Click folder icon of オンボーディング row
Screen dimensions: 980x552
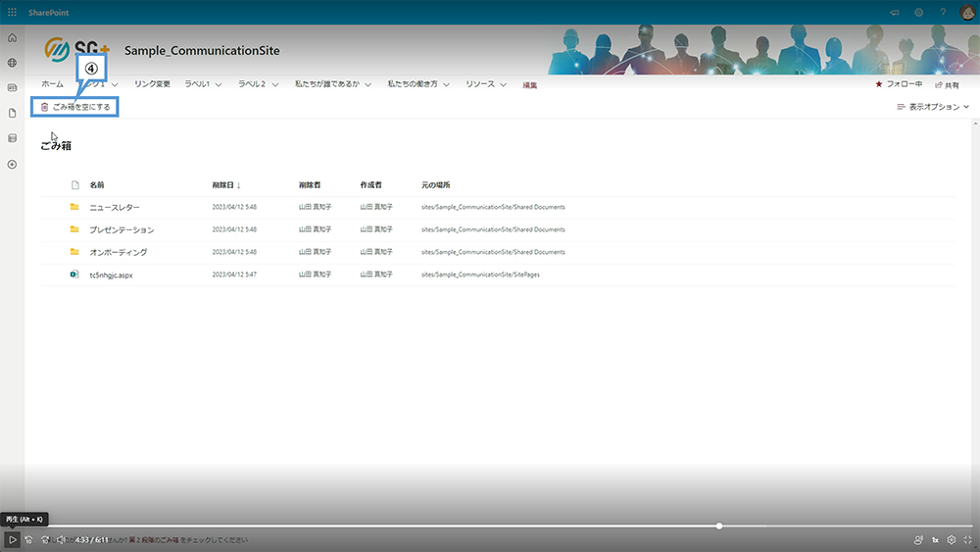[74, 251]
